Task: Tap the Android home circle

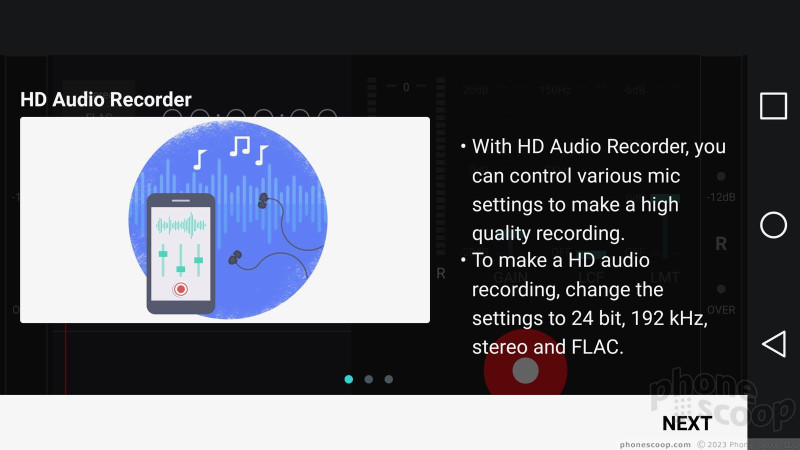Action: (773, 225)
